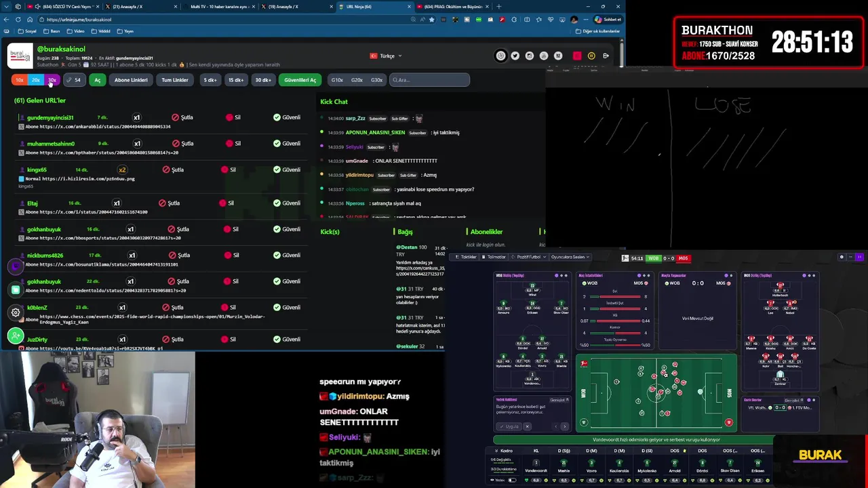Click the settings gear in football game top bar
Screen dimensions: 868x488
842,258
